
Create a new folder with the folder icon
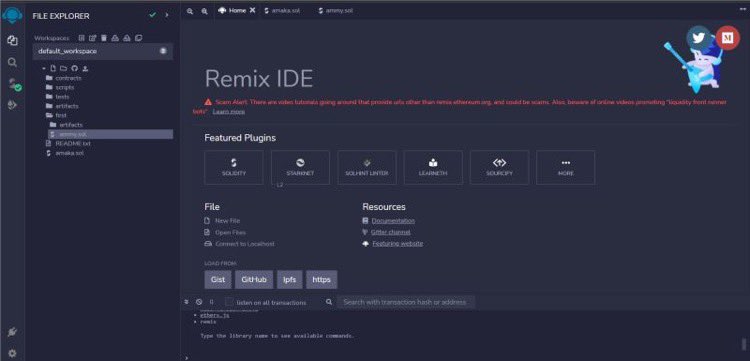point(63,68)
